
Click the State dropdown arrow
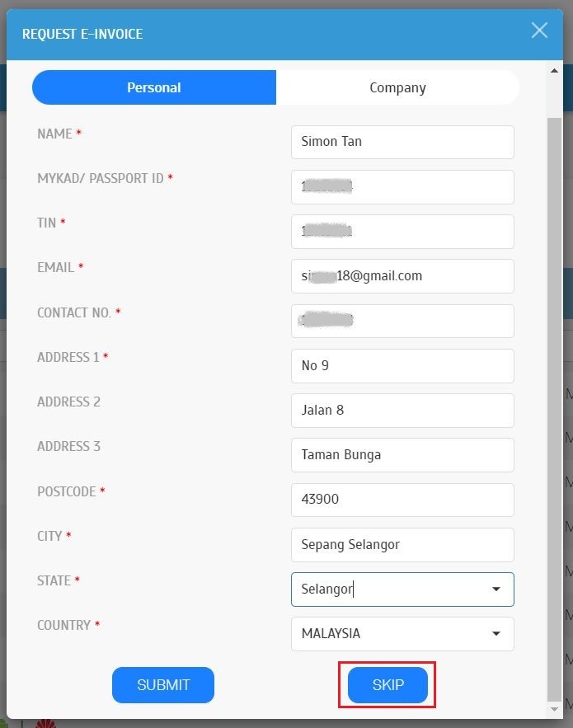(x=496, y=589)
